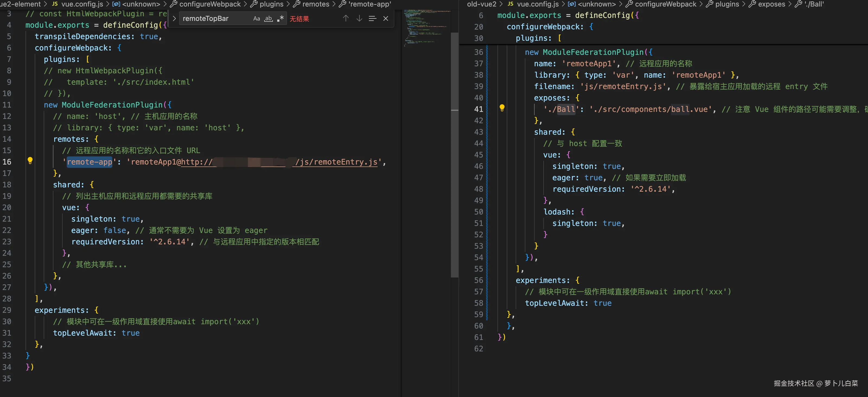Toggle Match Whole Word option
Screen dimensions: 868x397
(268, 18)
